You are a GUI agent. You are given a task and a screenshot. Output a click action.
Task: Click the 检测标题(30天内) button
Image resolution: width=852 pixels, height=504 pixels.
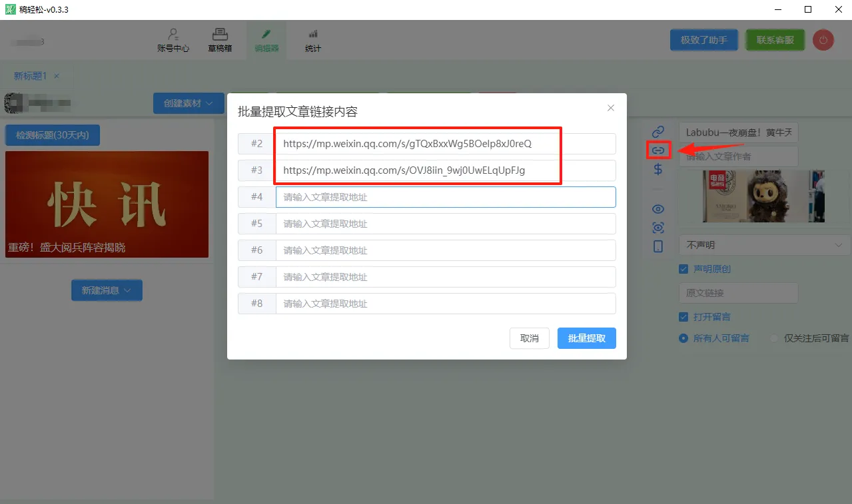click(x=53, y=134)
